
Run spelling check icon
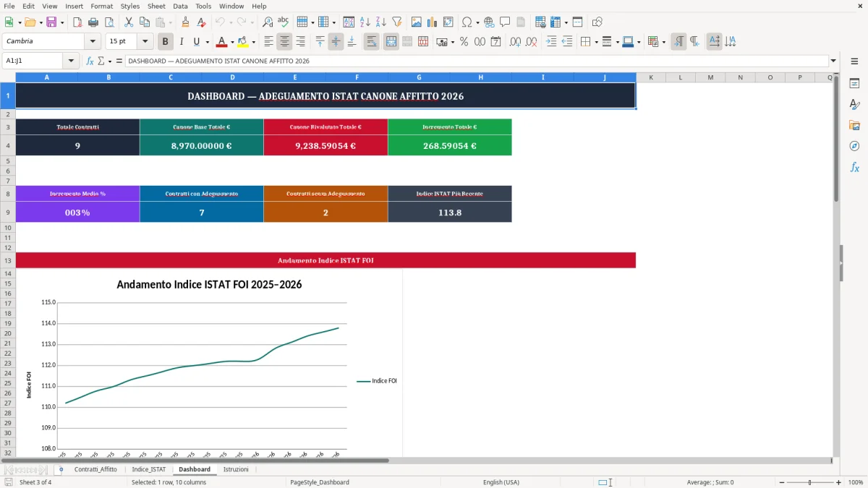[x=284, y=22]
